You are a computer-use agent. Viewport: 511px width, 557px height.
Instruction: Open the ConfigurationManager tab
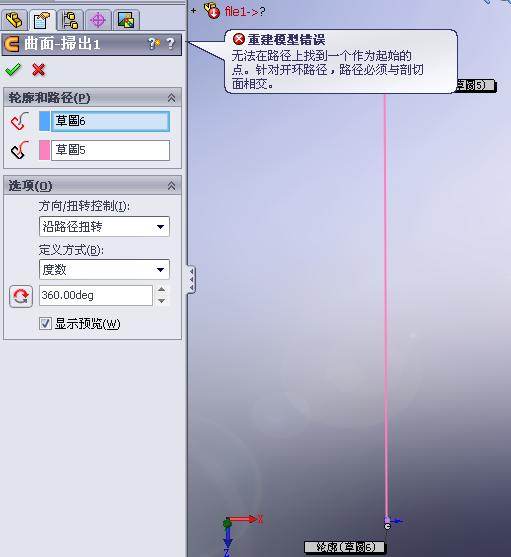point(70,20)
